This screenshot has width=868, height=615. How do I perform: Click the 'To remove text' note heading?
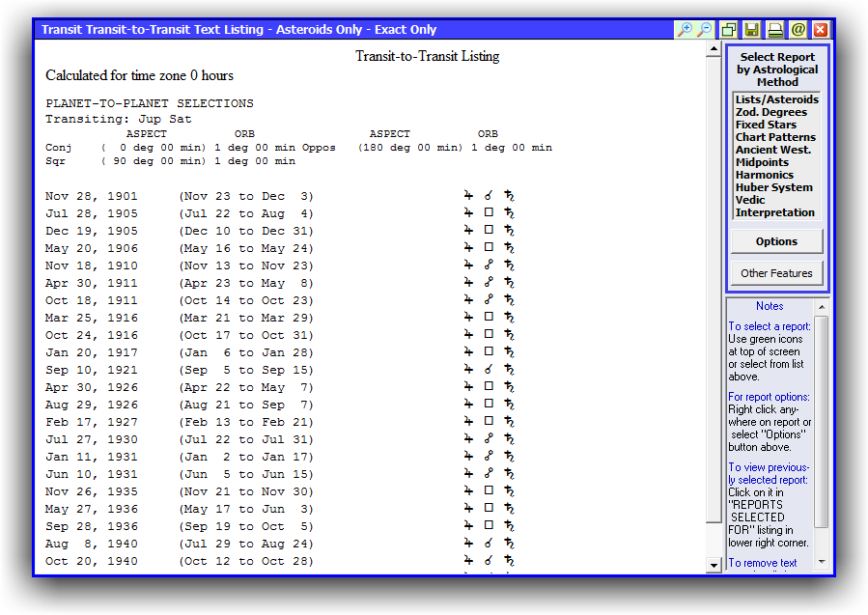click(762, 563)
